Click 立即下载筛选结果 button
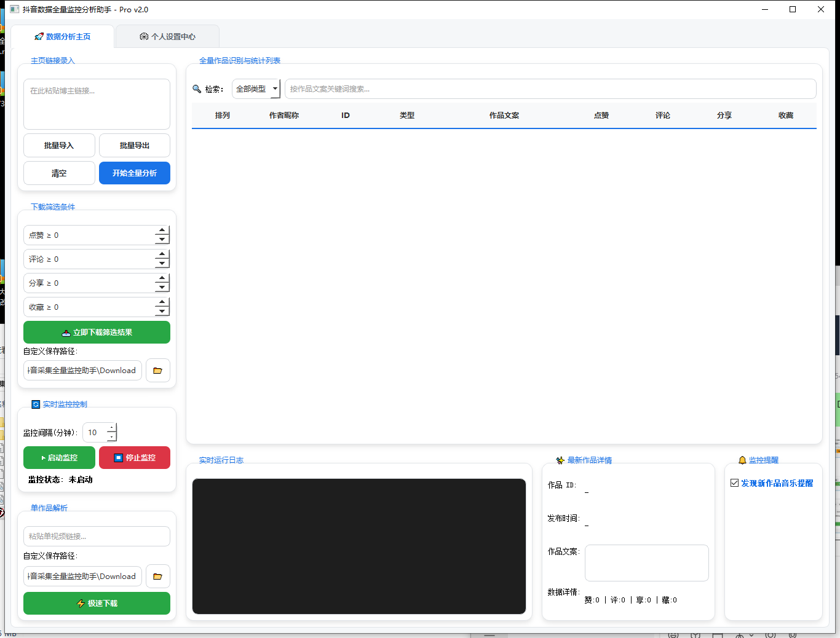The image size is (840, 638). [x=97, y=333]
